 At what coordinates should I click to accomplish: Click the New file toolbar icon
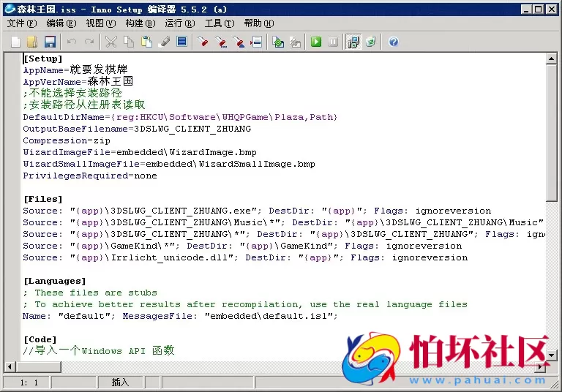(15, 42)
